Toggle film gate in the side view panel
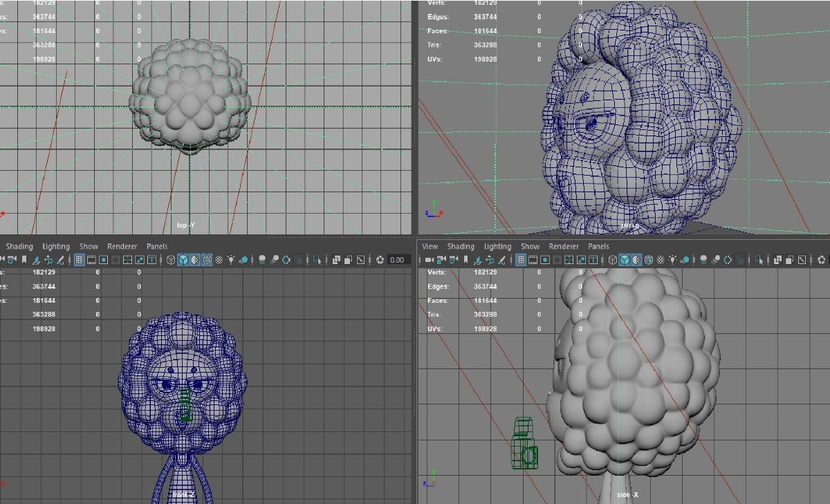830x504 pixels. tap(533, 260)
